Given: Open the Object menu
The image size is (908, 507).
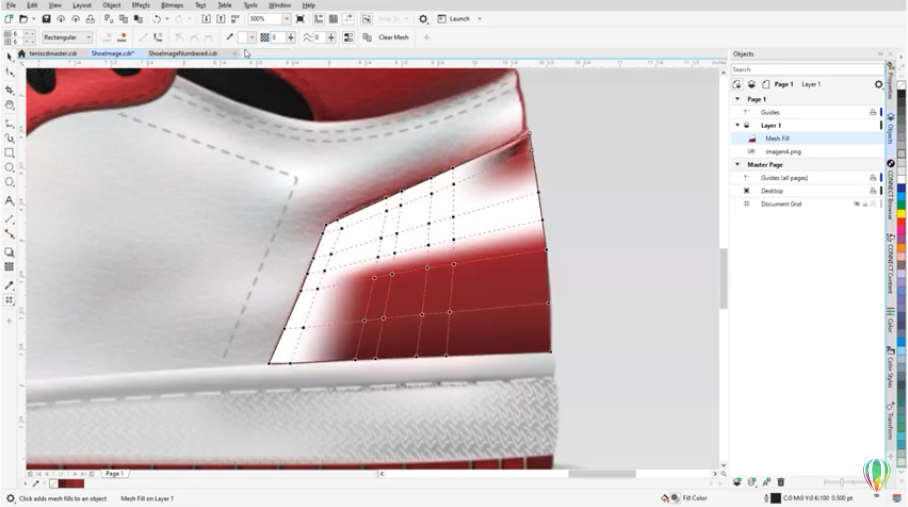Looking at the screenshot, I should (111, 5).
